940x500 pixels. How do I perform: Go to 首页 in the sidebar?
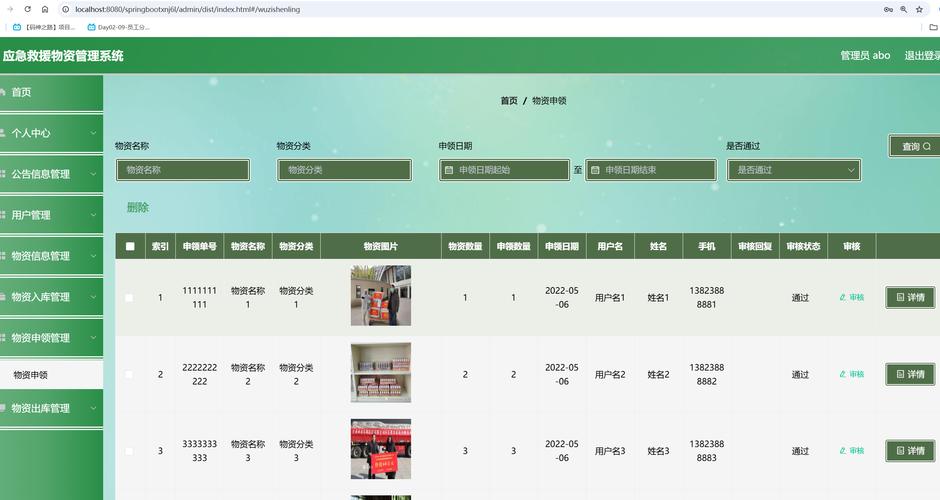point(52,92)
